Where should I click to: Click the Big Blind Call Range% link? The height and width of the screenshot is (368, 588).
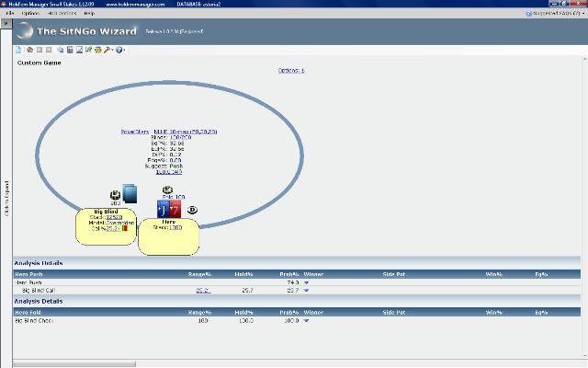coord(203,291)
